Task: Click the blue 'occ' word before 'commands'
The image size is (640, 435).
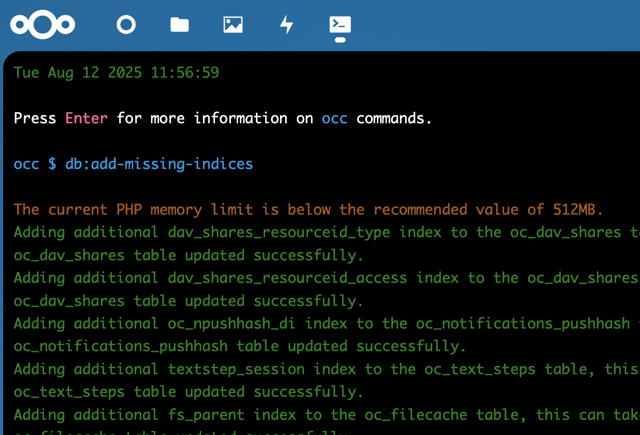Action: coord(335,118)
